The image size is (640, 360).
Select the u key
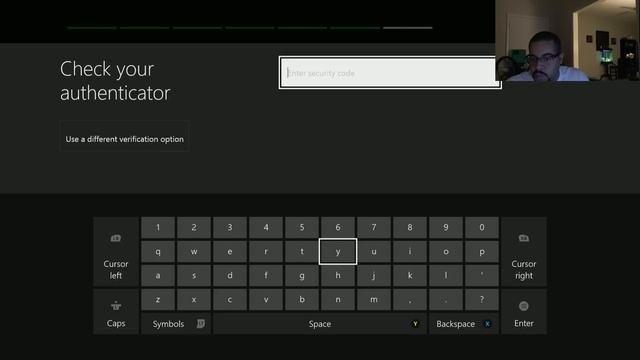click(x=374, y=251)
